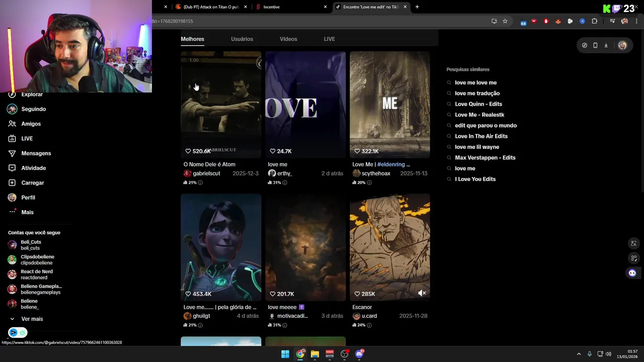Select the Melhores tab
The width and height of the screenshot is (644, 362).
[x=192, y=39]
